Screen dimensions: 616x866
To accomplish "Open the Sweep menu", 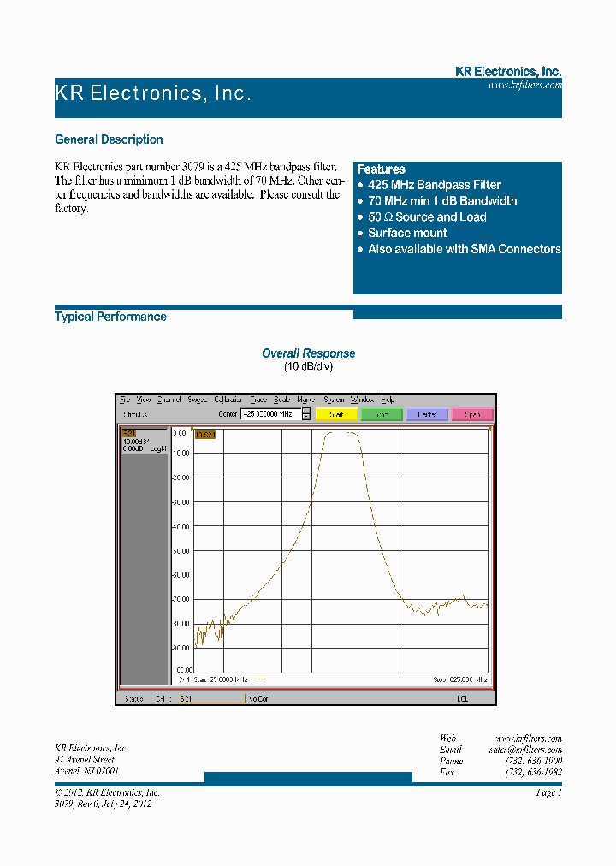I will point(198,400).
